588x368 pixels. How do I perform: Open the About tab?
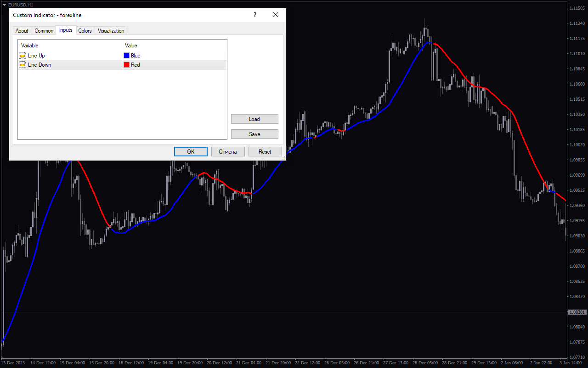click(x=22, y=31)
